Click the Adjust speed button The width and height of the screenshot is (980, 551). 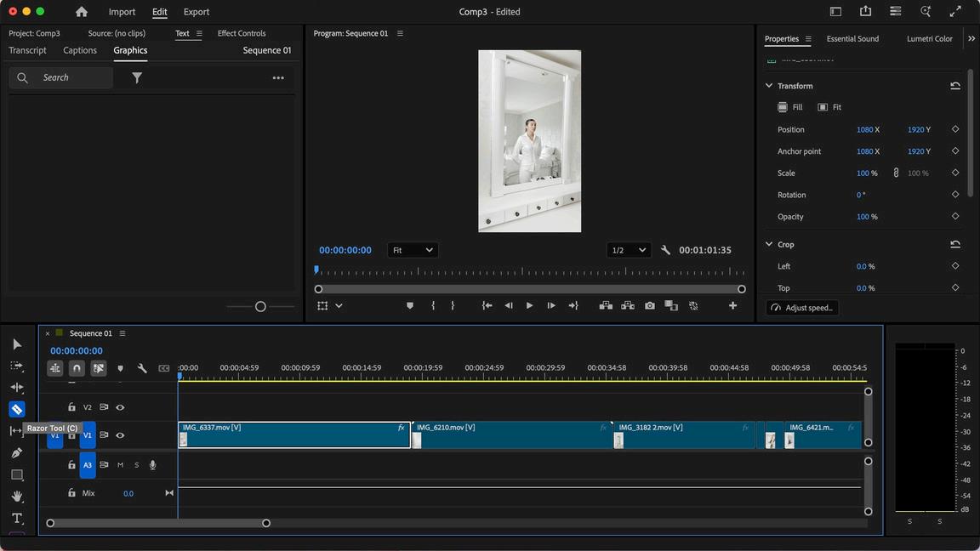point(802,307)
